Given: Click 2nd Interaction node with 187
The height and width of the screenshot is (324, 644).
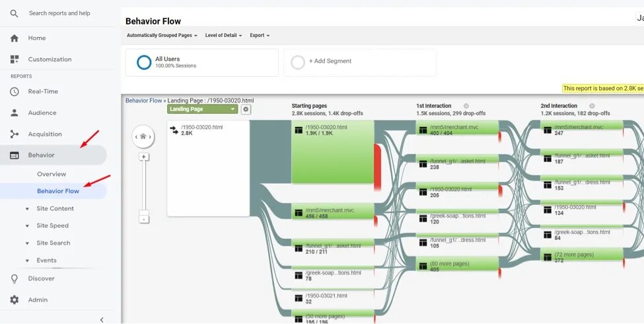Looking at the screenshot, I should (x=581, y=157).
